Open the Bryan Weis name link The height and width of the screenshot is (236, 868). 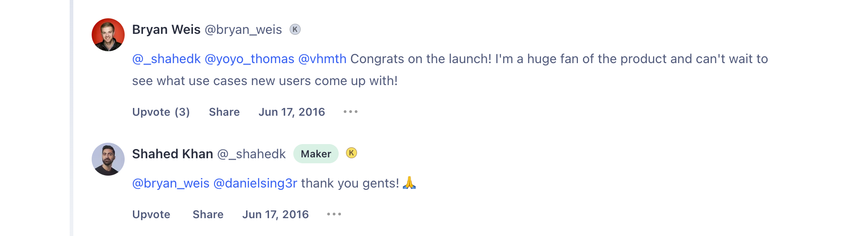point(166,30)
